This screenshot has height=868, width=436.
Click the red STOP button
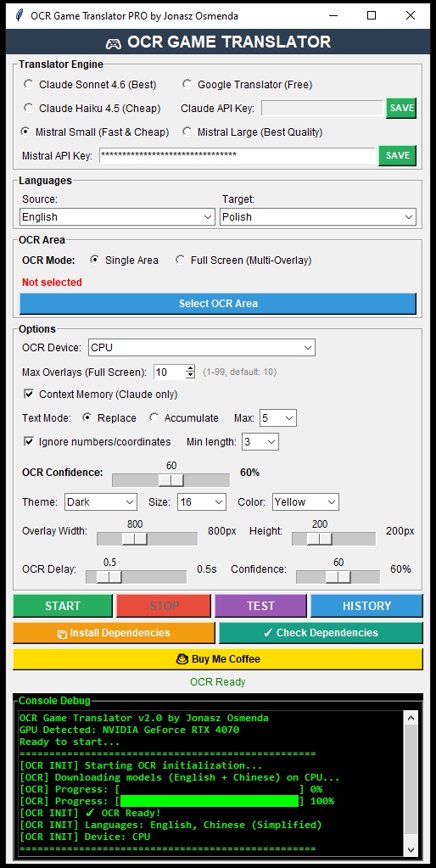click(x=164, y=606)
